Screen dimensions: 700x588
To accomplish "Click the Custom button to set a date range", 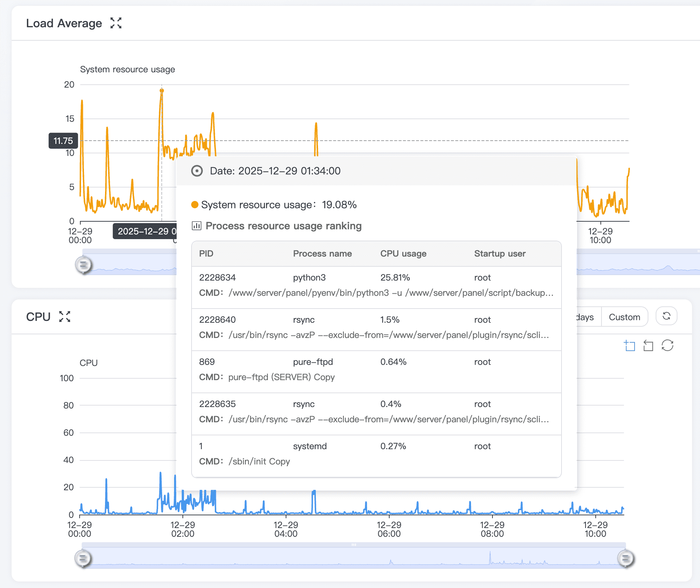I will 625,317.
